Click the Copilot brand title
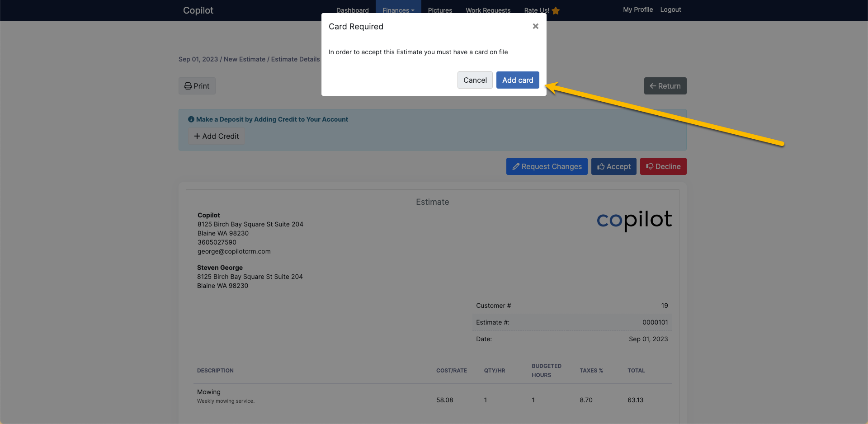This screenshot has width=868, height=424. click(x=198, y=10)
